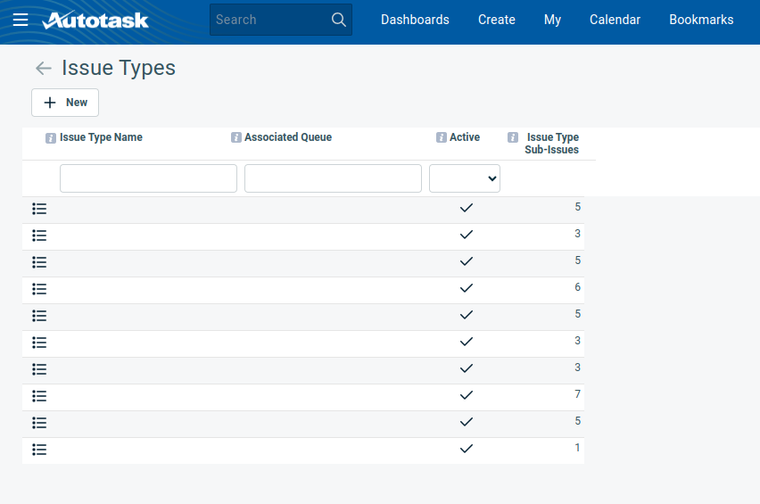The height and width of the screenshot is (504, 760).
Task: Click the Active checkmark in first row
Action: 466,208
